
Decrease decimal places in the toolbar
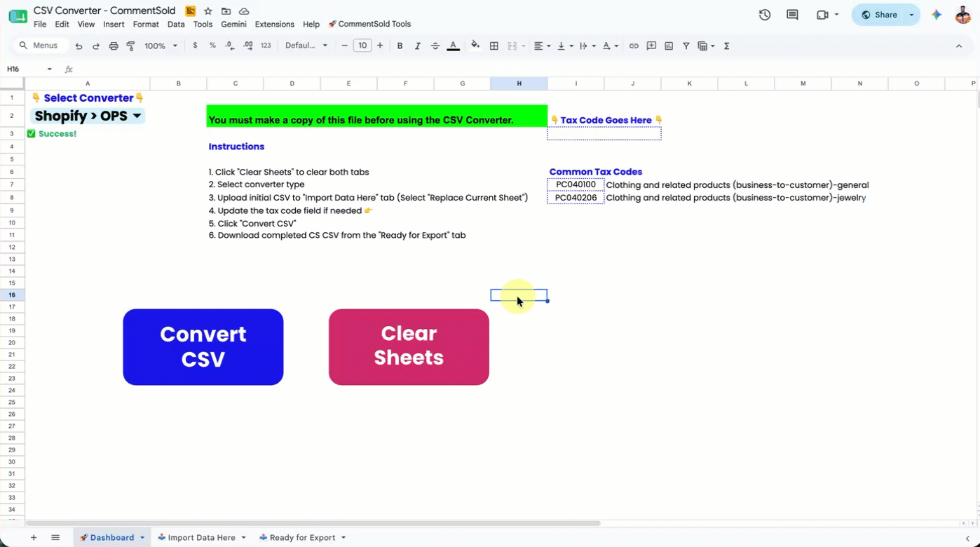click(230, 46)
